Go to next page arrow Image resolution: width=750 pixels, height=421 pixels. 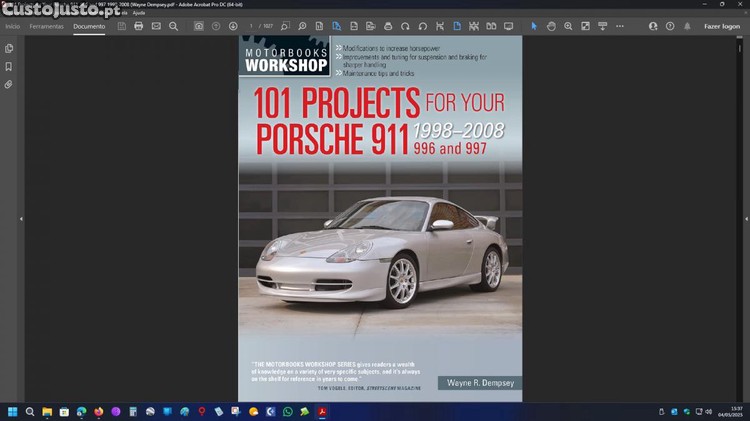pos(233,26)
